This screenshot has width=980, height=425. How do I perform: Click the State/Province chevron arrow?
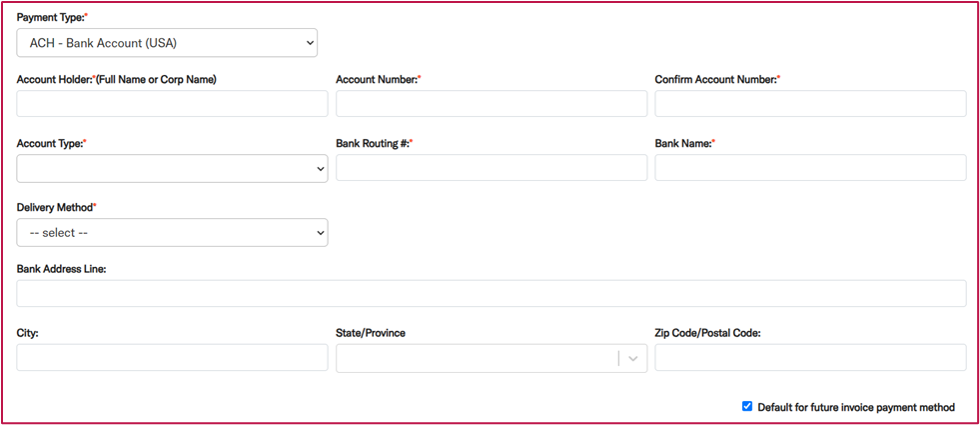[633, 358]
